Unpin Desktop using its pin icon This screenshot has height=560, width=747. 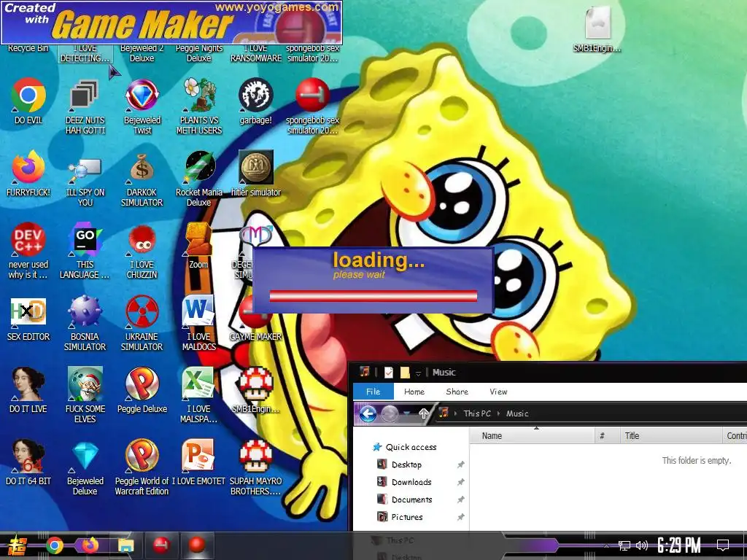click(461, 464)
